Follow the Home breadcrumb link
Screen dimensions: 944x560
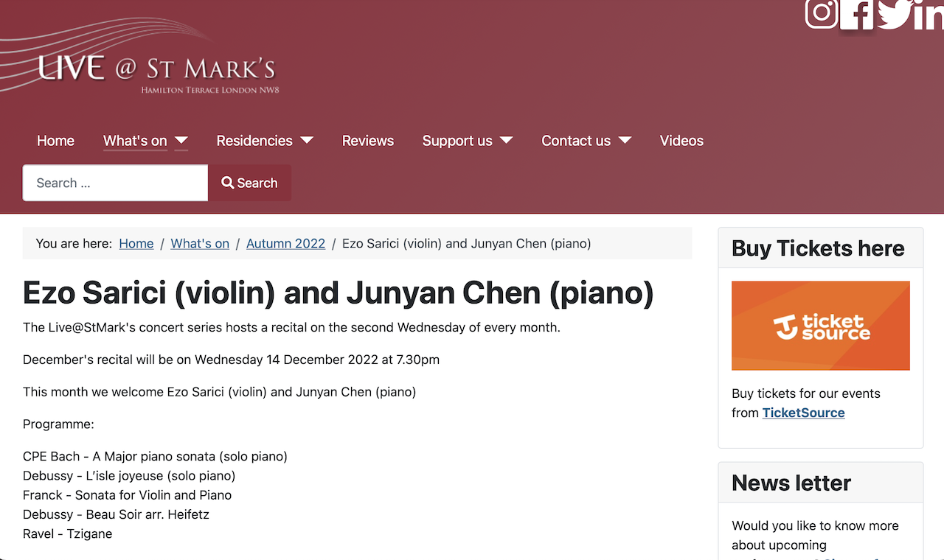point(136,244)
